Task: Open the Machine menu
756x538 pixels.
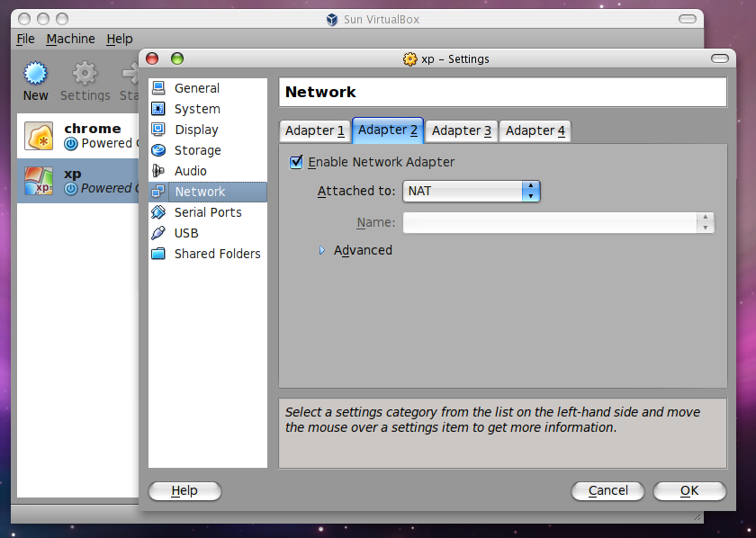Action: point(70,39)
